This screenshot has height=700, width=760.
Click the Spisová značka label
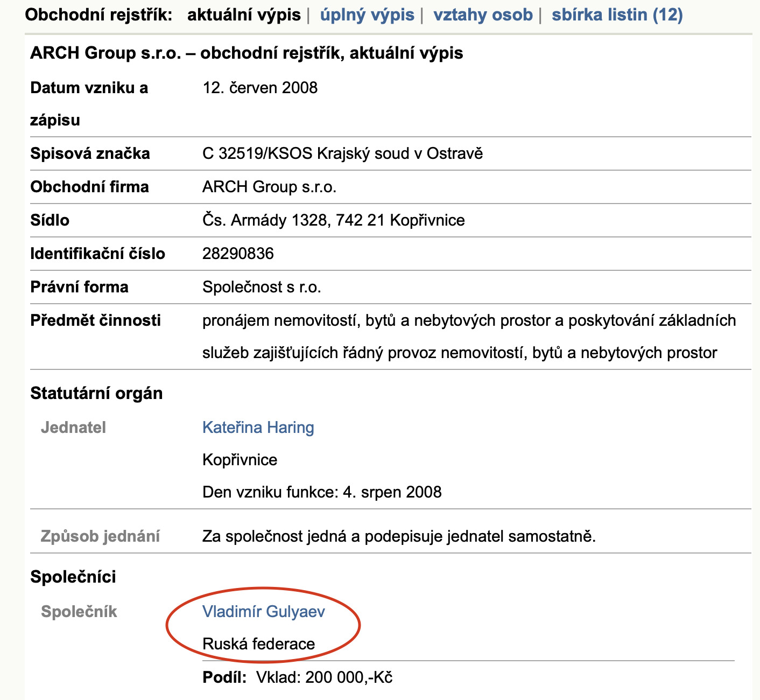(x=90, y=153)
